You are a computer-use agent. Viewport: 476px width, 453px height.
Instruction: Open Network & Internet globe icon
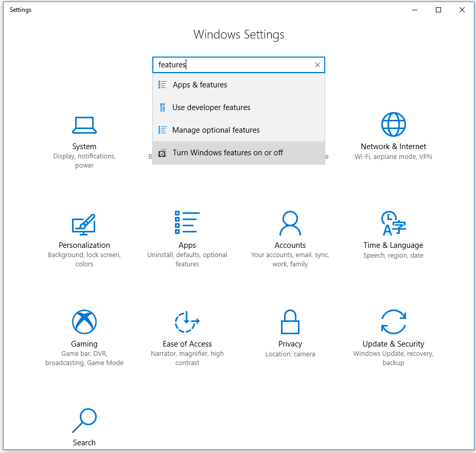click(x=394, y=124)
